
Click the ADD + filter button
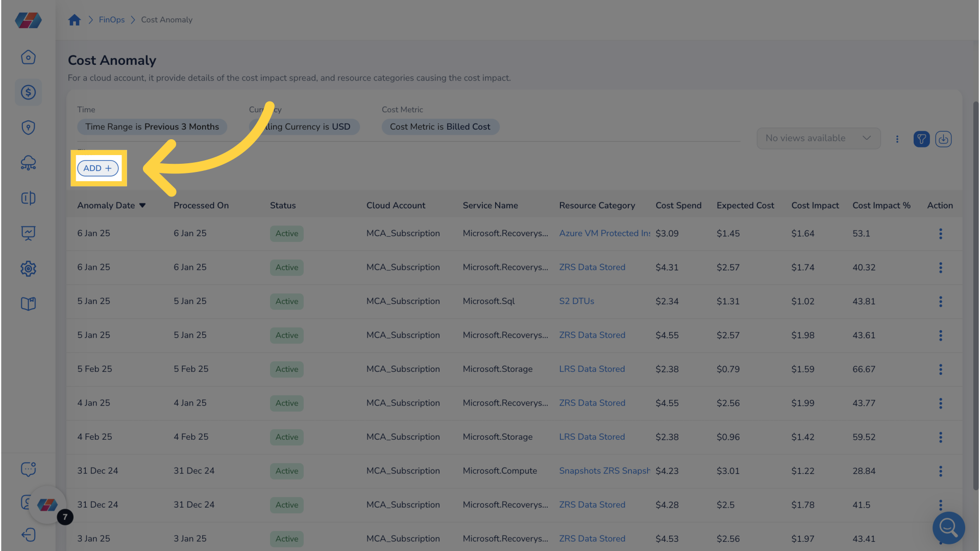tap(98, 168)
